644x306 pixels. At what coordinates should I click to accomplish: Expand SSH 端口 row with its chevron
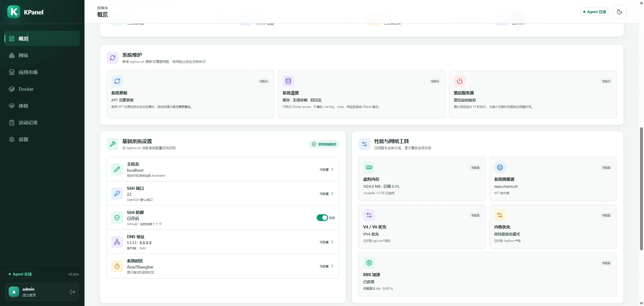click(x=332, y=193)
